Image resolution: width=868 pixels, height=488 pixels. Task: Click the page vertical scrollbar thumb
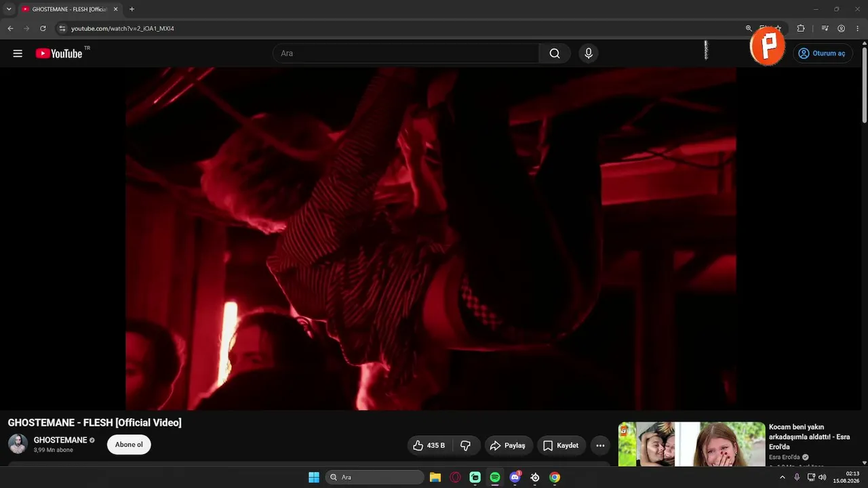click(x=865, y=85)
